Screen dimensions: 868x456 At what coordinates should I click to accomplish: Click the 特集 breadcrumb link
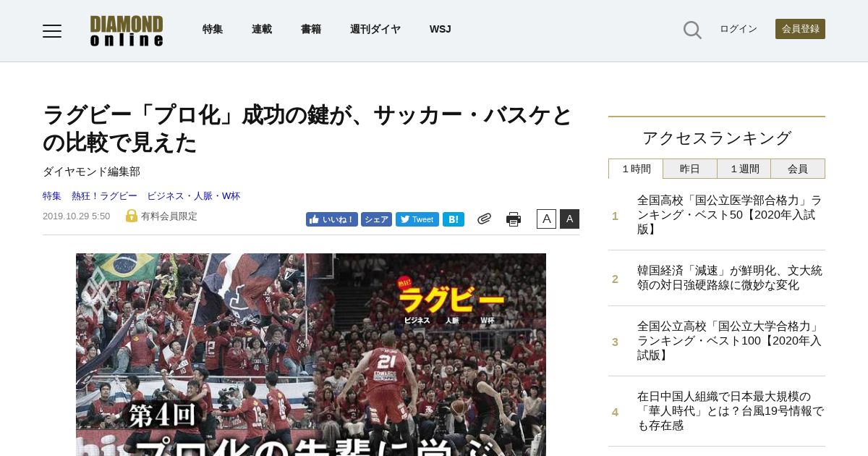[52, 196]
